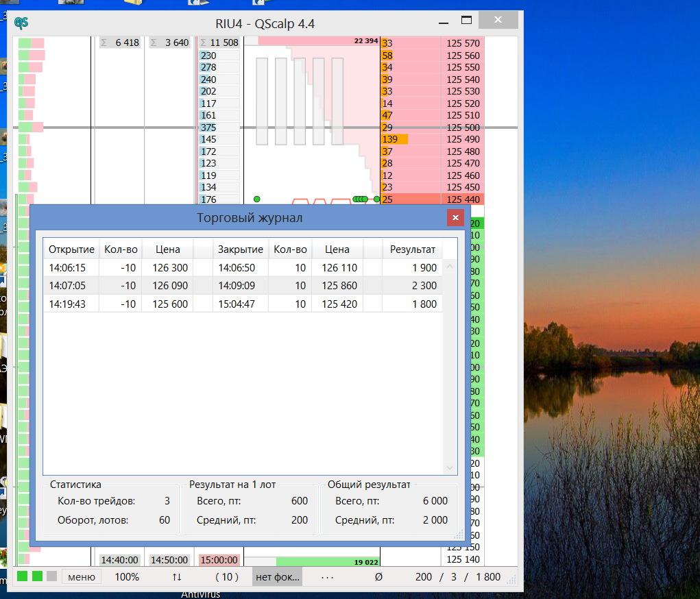
Task: Close the Торговый журнал dialog
Action: [455, 218]
